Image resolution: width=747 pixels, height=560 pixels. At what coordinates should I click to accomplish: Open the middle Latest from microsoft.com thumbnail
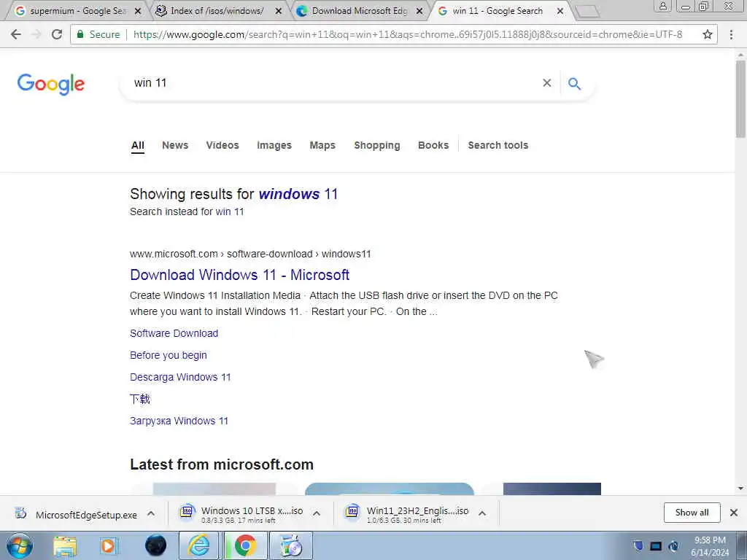pos(390,489)
